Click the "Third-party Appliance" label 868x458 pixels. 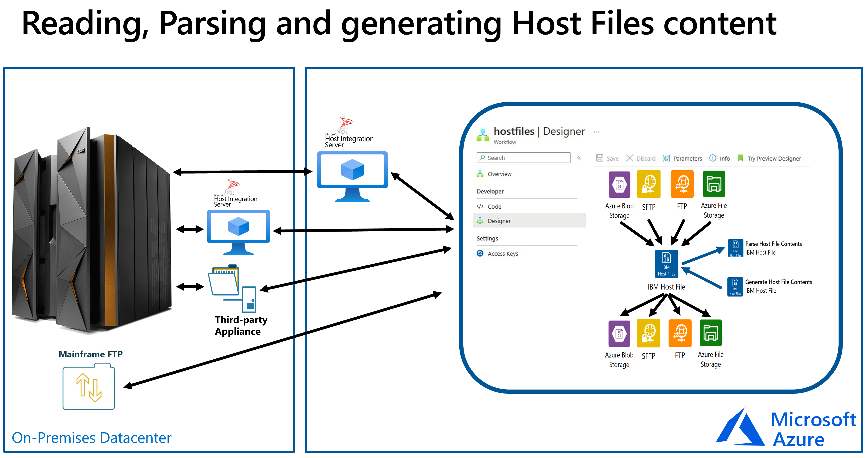coord(241,326)
